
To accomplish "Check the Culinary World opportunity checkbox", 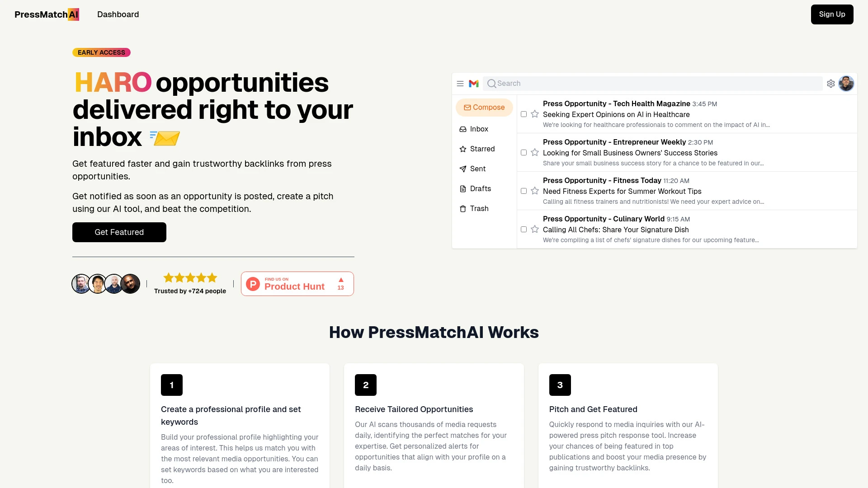I will click(x=524, y=230).
